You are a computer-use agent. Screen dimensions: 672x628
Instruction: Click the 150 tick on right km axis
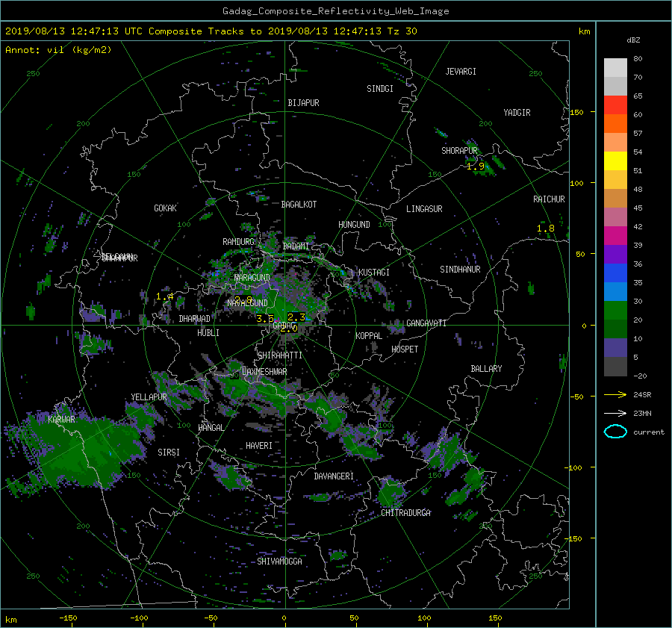(x=577, y=112)
